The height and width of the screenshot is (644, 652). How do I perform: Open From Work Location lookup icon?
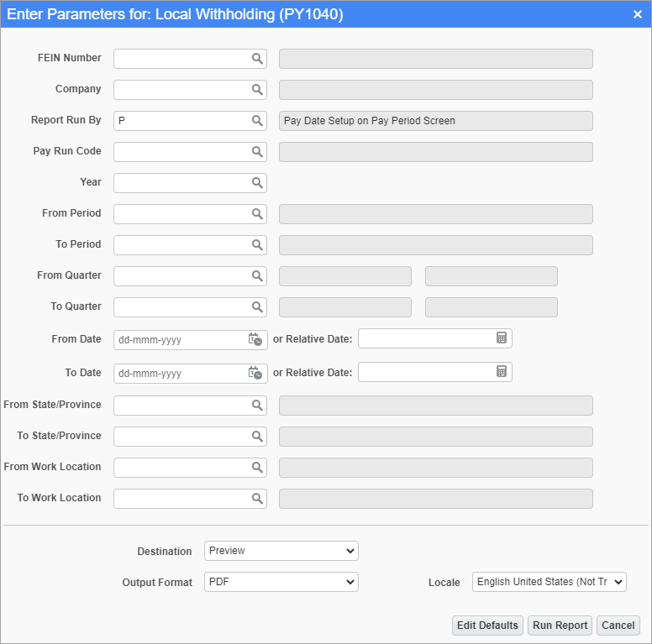click(257, 468)
